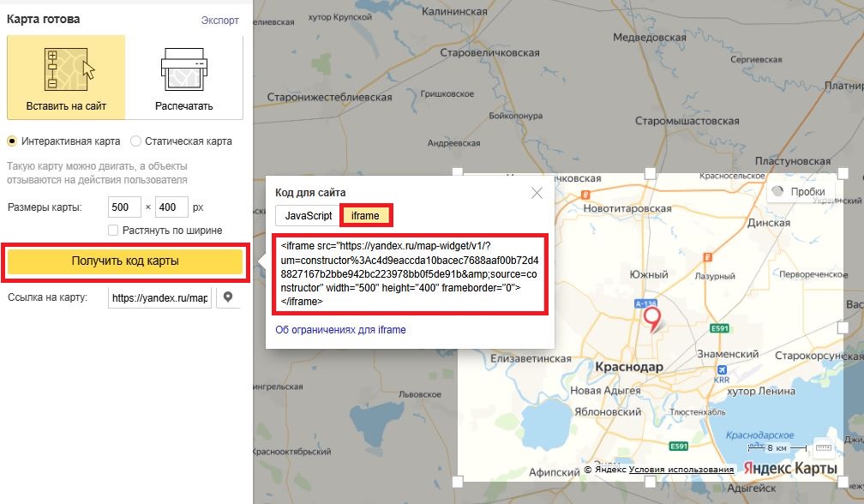Click the "Елизаветинская" label on map

pyautogui.click(x=531, y=358)
